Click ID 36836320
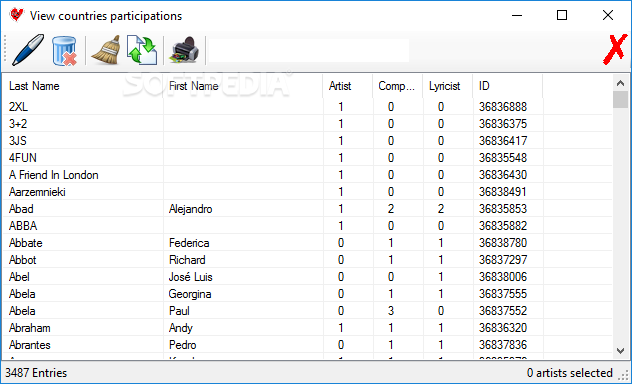This screenshot has width=632, height=384. (503, 328)
